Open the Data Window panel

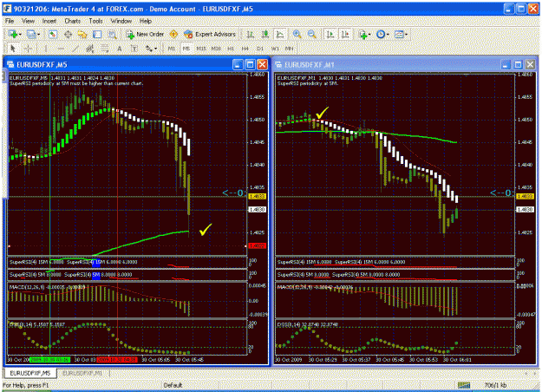68,34
